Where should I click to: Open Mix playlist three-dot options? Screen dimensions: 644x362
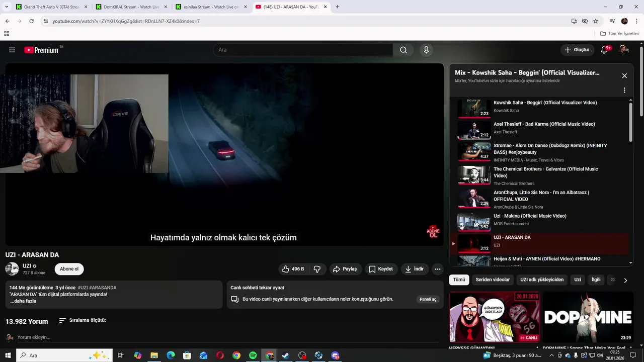click(x=624, y=90)
